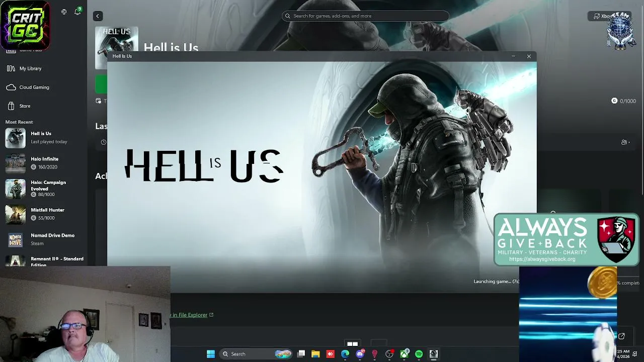The image size is (644, 362).
Task: Open the taskbar notification center icon
Action: click(635, 354)
